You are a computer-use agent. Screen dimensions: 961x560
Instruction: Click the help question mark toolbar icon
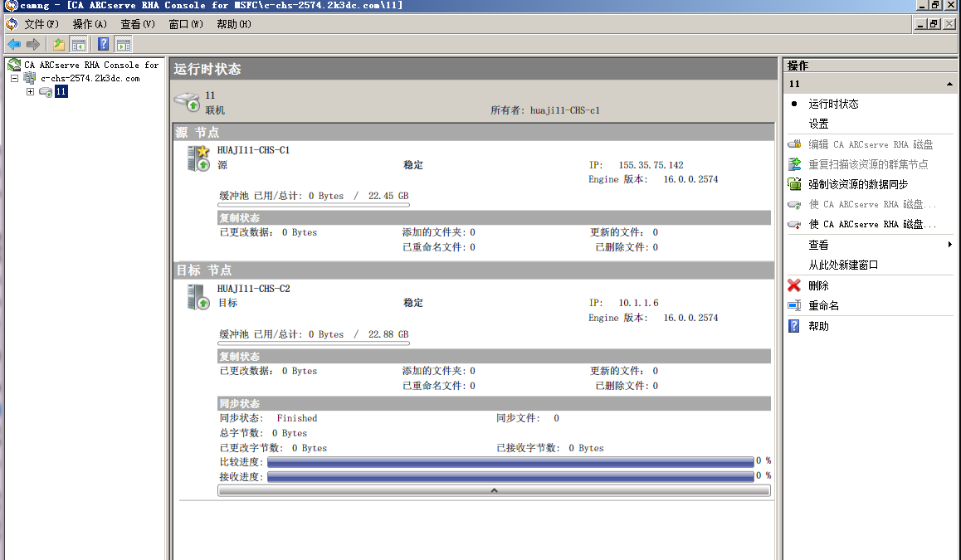103,44
